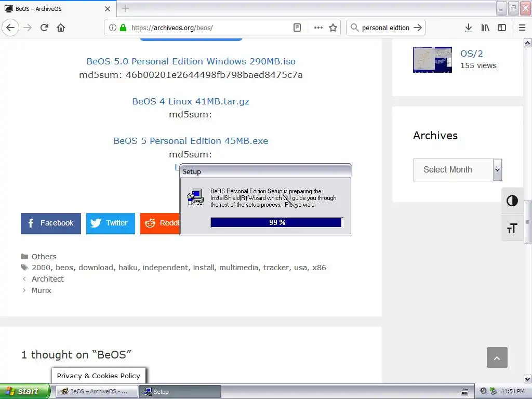Viewport: 532px width, 399px height.
Task: Open BeOS 4 Linux 41MB.tar.gz link
Action: coord(191,101)
